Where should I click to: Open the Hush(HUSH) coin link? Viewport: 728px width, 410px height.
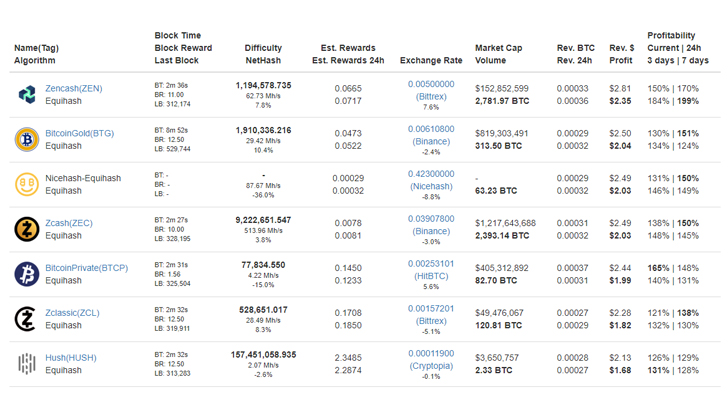coord(71,358)
